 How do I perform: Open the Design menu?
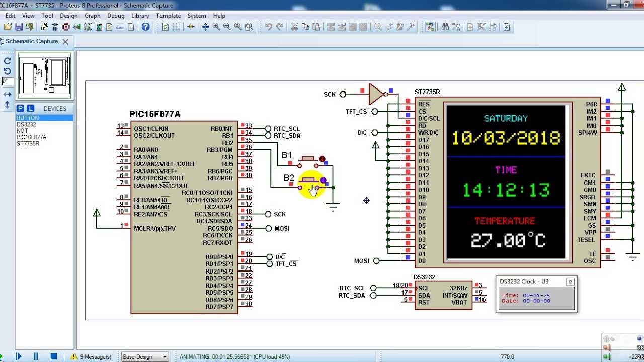(x=69, y=16)
